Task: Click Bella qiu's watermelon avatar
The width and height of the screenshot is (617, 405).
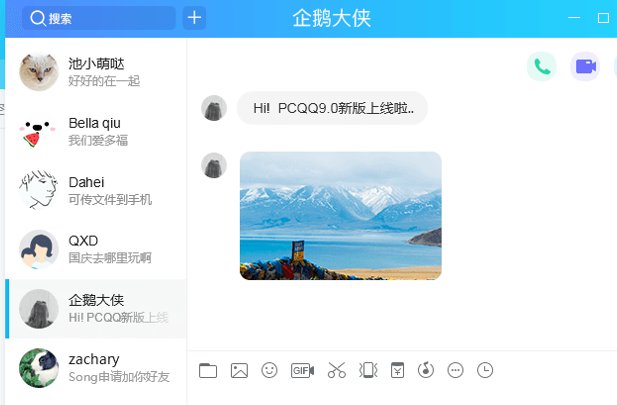Action: 39,132
